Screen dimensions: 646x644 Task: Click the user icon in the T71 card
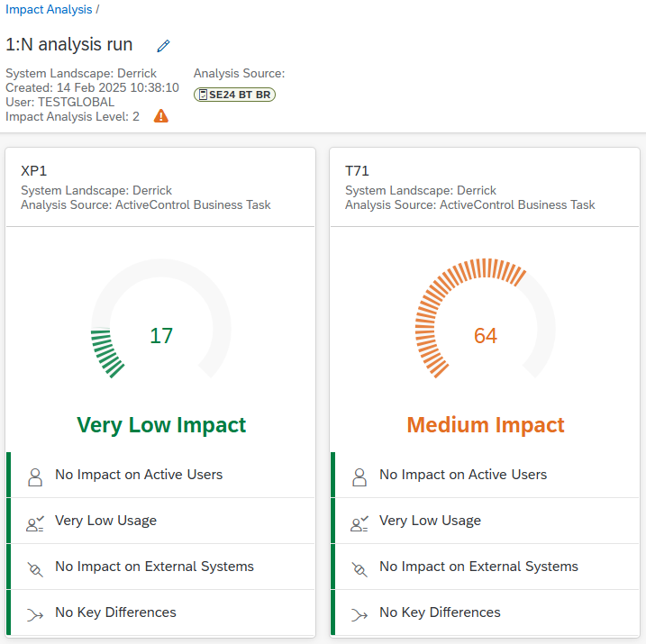click(x=359, y=477)
